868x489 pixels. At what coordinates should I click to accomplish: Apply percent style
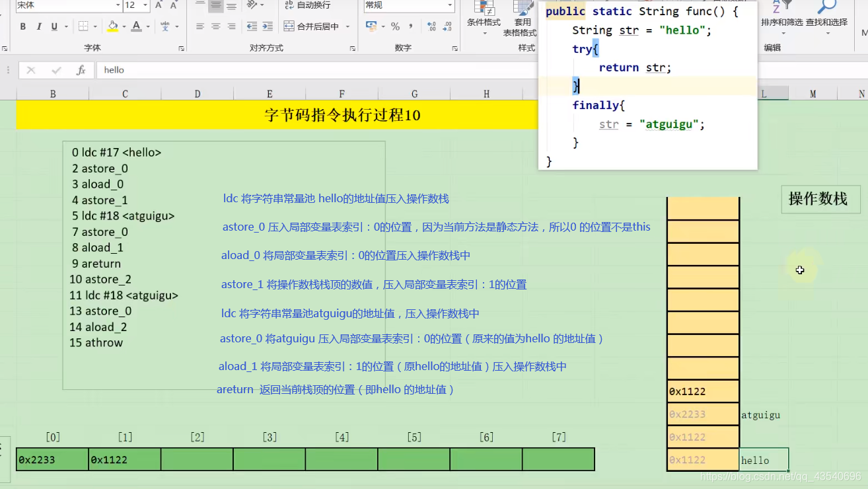coord(395,26)
